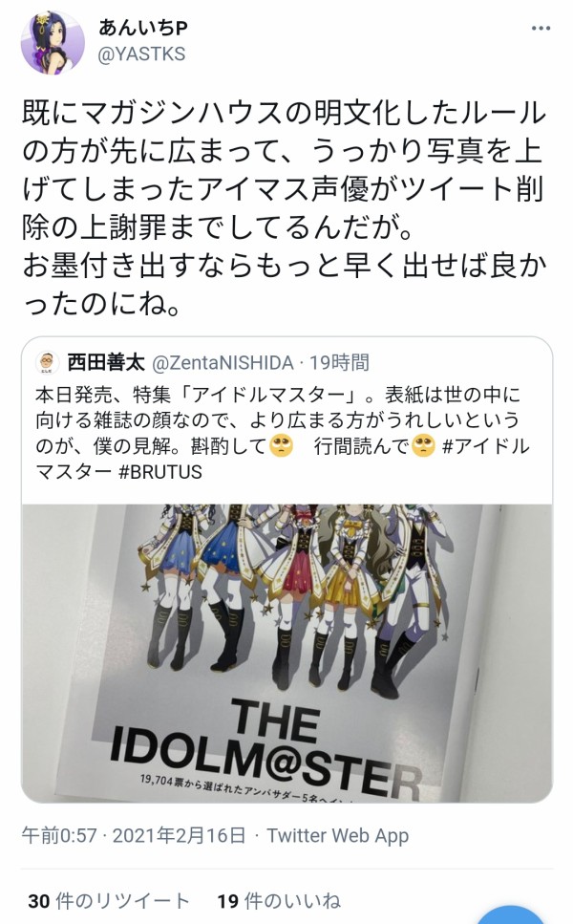The image size is (573, 924).
Task: Click the 午前0:57 · 2021年2月16日 timestamp
Action: pyautogui.click(x=133, y=835)
